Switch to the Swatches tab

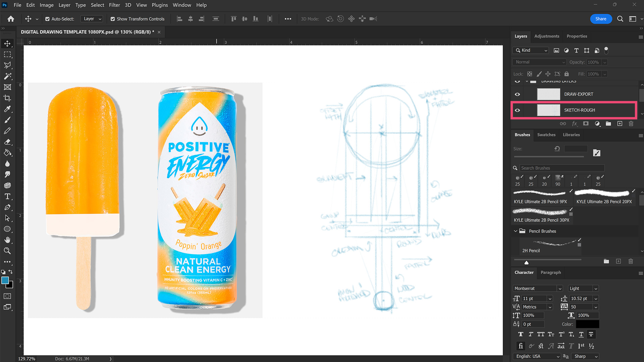(546, 135)
